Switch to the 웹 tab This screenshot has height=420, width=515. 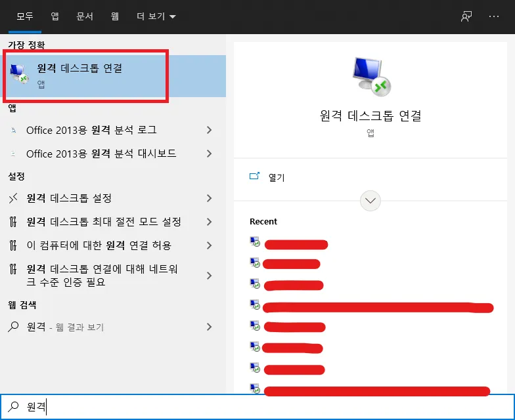tap(114, 16)
